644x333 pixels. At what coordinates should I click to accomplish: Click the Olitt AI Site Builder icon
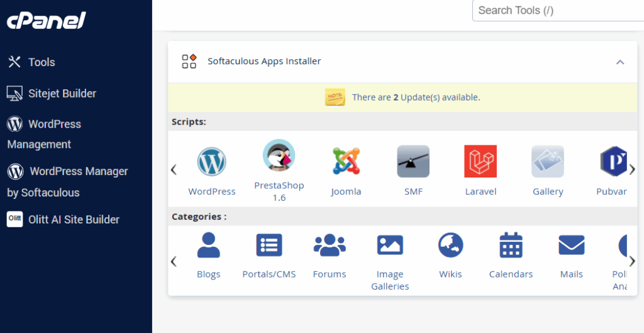[15, 219]
